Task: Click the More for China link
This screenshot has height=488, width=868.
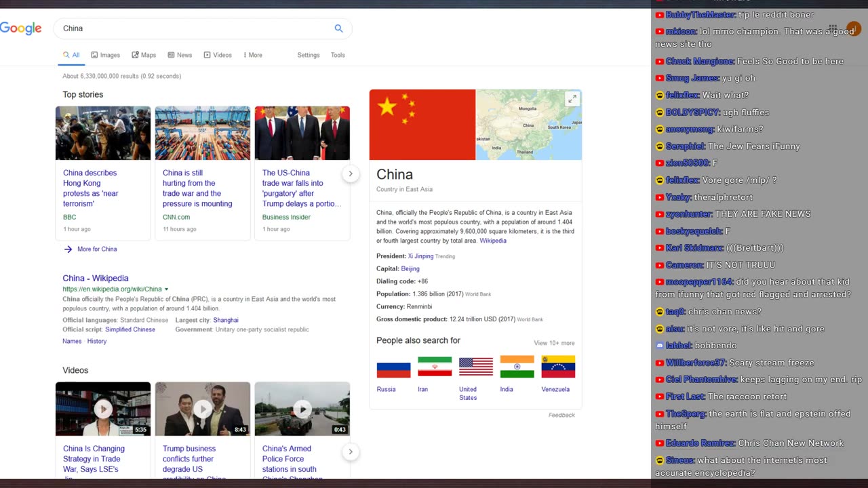Action: (97, 249)
